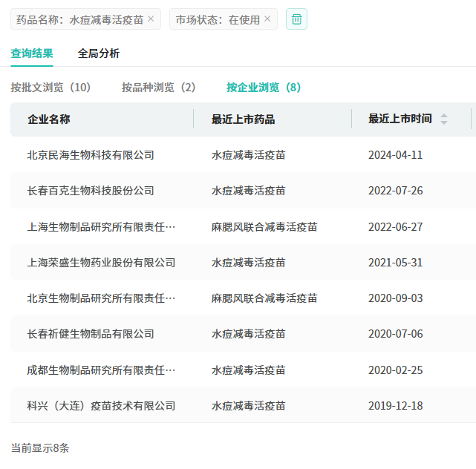Open the 全局分析 tab
476x469 pixels.
99,53
